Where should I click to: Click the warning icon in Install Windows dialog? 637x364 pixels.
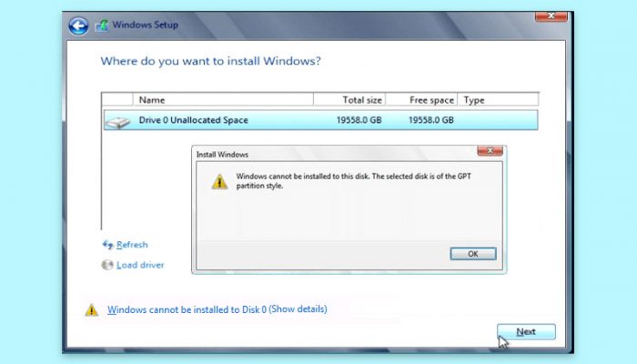tap(219, 182)
